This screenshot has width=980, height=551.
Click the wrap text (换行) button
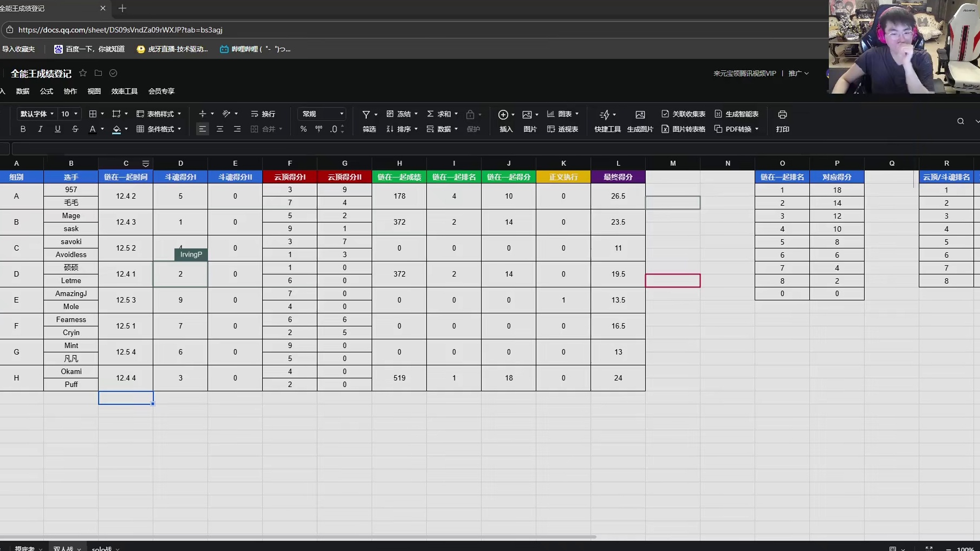263,114
